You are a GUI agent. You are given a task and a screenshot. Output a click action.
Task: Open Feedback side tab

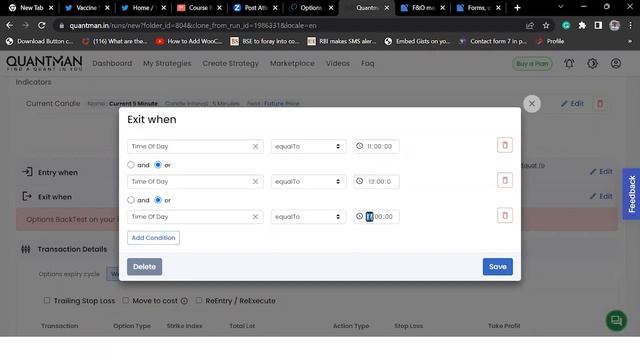pyautogui.click(x=631, y=194)
